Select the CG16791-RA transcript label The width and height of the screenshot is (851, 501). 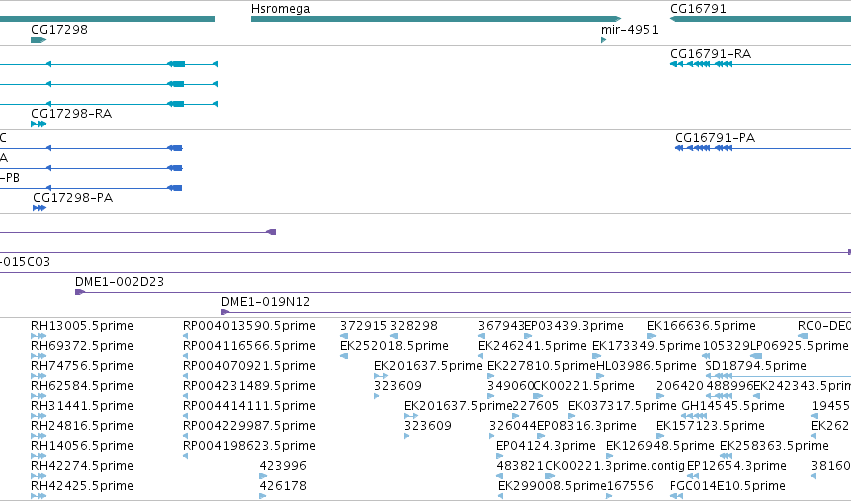coord(710,54)
